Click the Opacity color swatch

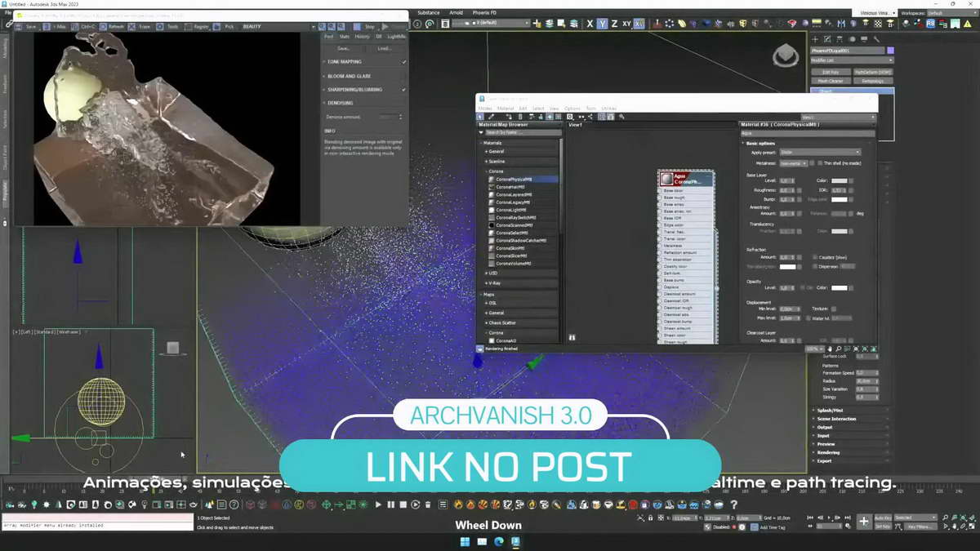click(839, 287)
